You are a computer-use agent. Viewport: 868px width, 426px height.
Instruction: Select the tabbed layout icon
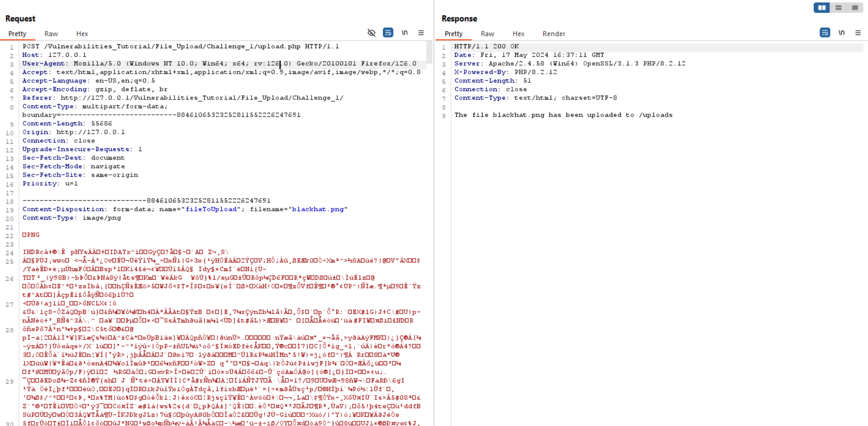point(855,7)
